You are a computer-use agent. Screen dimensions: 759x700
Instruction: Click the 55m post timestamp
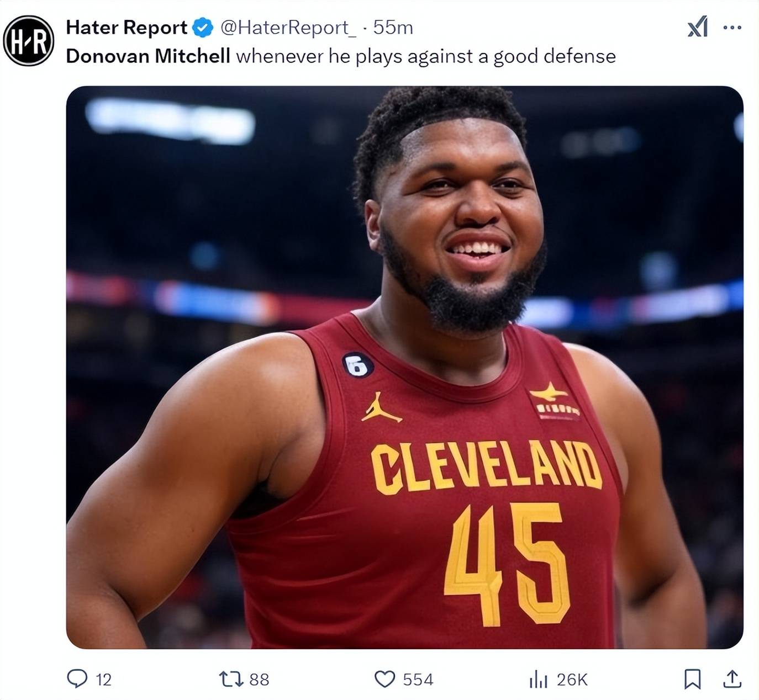tap(393, 27)
